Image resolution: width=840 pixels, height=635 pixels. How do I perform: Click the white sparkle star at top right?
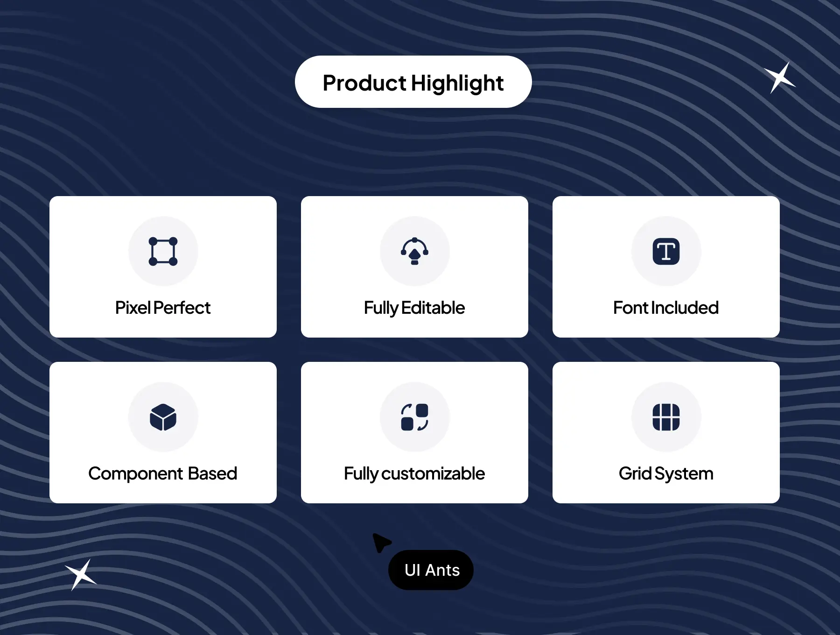779,78
